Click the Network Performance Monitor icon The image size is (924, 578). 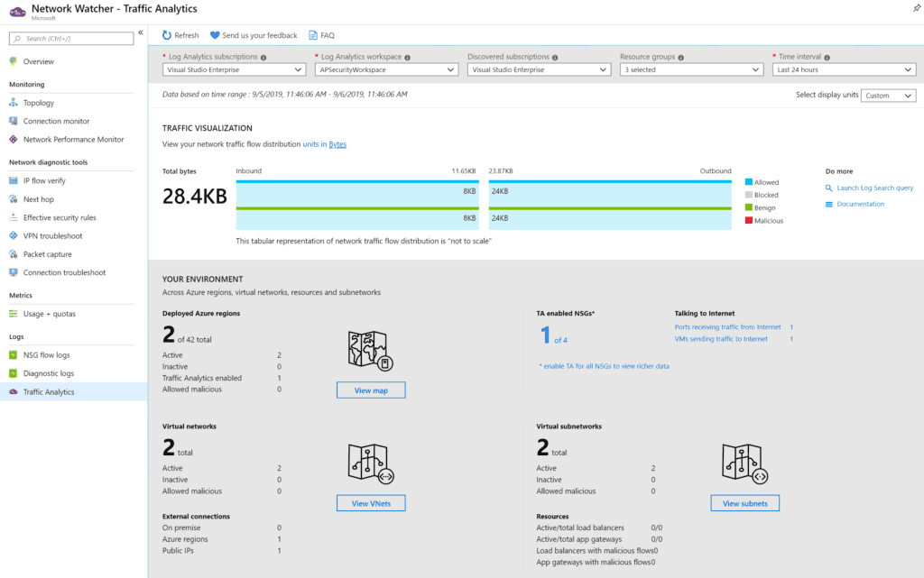(x=14, y=139)
